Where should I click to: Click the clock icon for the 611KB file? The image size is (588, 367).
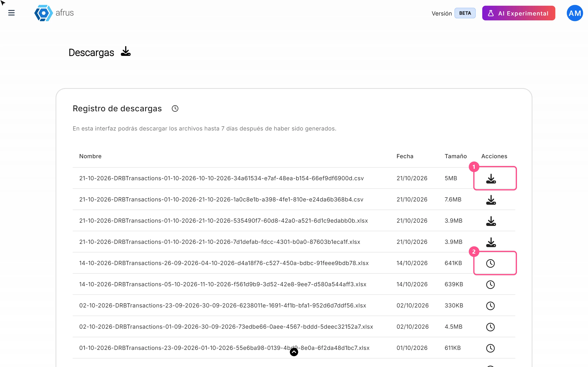490,348
